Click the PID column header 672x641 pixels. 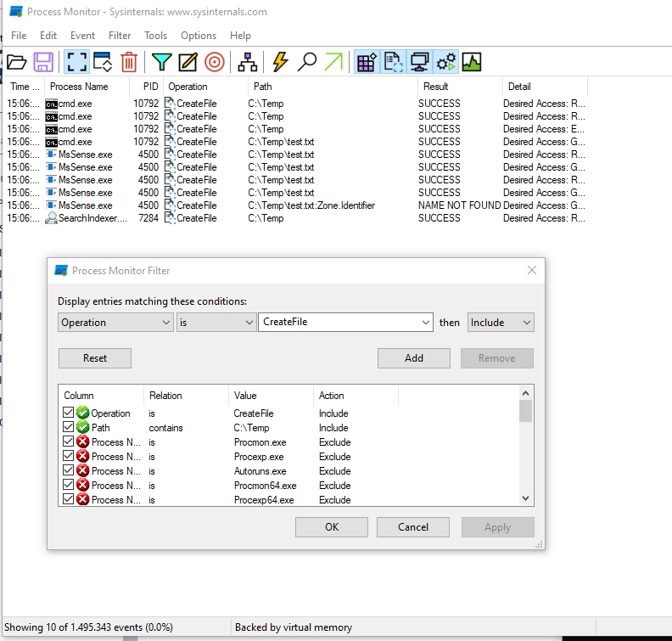(146, 87)
